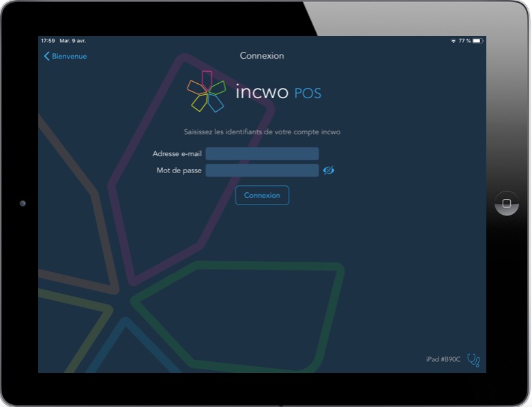Click the 'Mot de passe' label
Viewport: 532px width, 407px height.
coord(179,170)
